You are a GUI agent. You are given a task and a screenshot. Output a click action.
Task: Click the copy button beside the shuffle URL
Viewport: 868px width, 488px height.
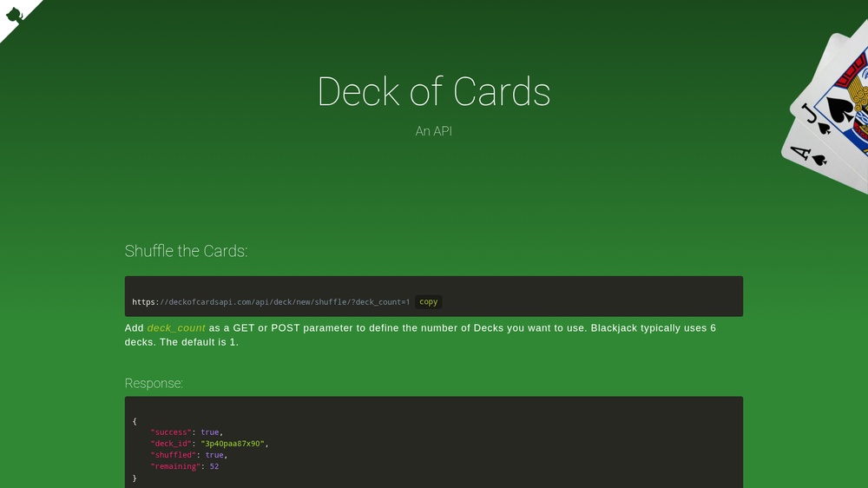click(429, 302)
